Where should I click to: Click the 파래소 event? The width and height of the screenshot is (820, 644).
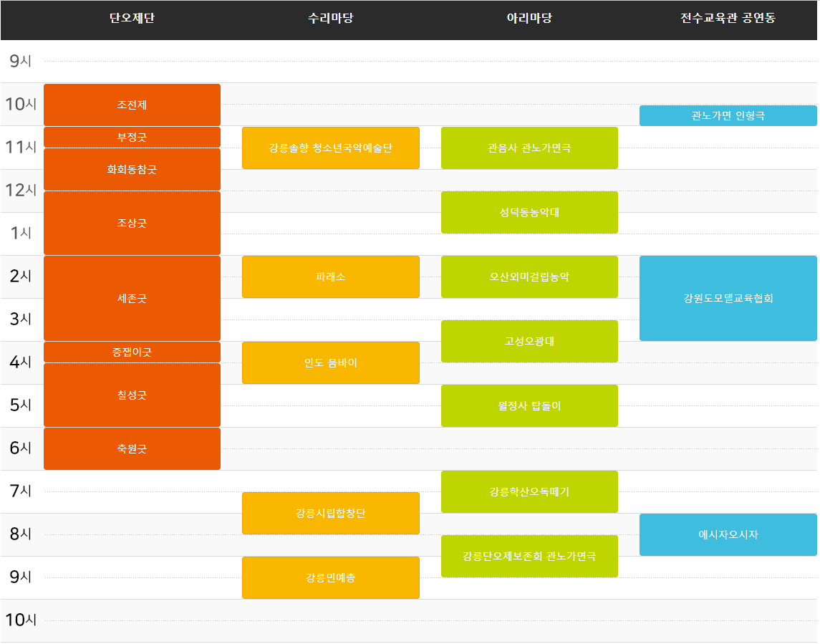331,277
